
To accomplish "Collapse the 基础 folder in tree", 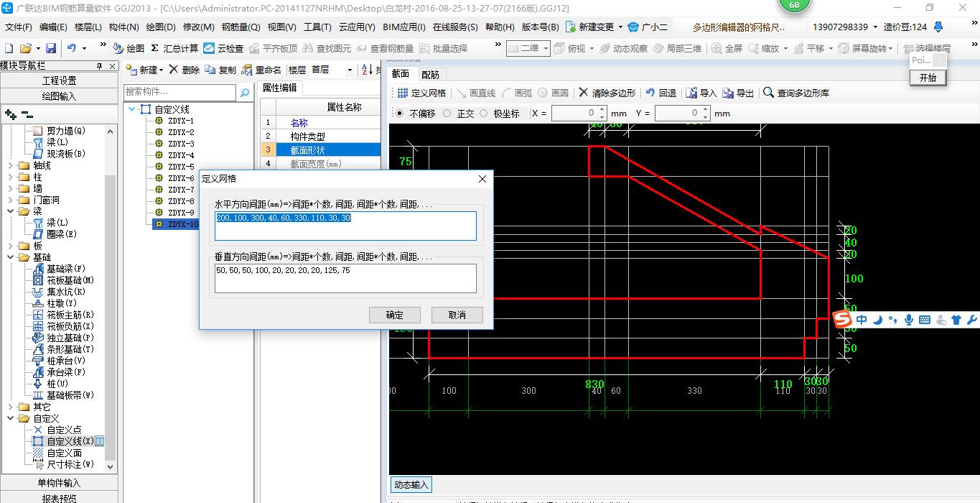I will (11, 257).
